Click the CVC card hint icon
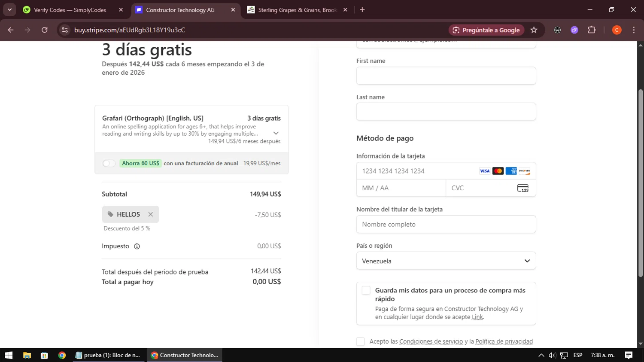Viewport: 644px width, 362px height. pos(523,188)
